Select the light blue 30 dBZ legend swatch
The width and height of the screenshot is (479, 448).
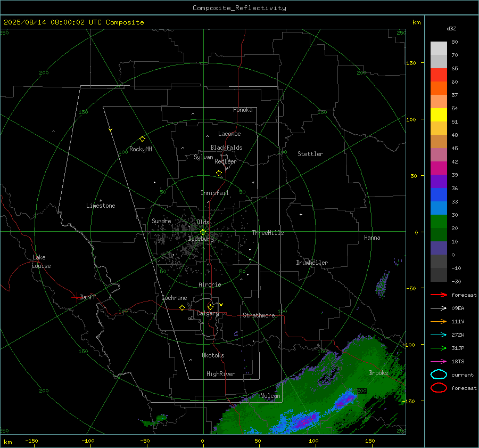point(439,208)
